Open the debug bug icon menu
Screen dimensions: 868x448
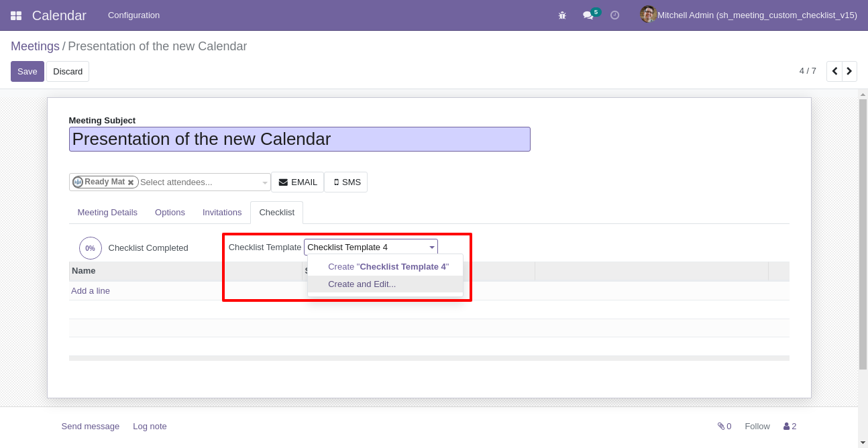[562, 15]
